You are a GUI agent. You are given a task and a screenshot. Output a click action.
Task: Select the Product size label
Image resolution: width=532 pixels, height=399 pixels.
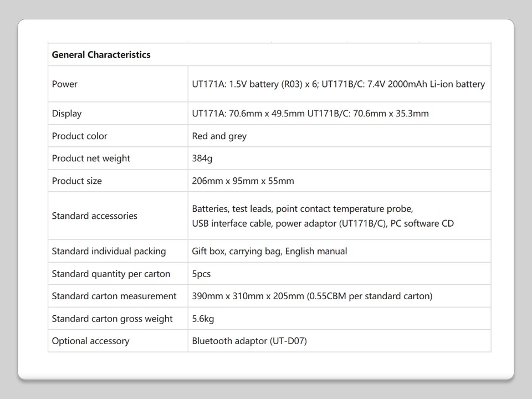tap(76, 181)
